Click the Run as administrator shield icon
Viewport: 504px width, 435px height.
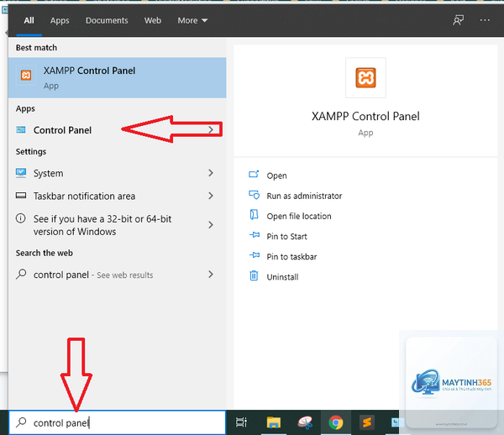click(254, 195)
